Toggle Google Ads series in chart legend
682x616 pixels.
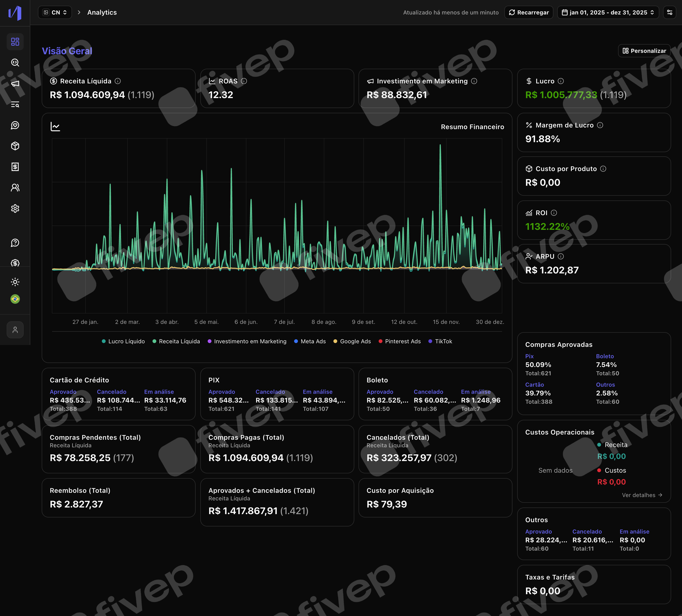pos(352,341)
